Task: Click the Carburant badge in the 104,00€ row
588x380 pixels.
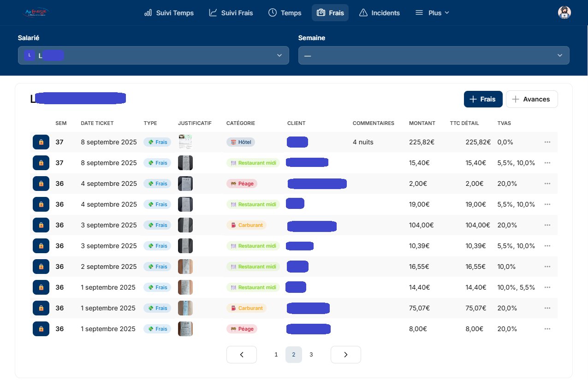Action: pyautogui.click(x=246, y=225)
